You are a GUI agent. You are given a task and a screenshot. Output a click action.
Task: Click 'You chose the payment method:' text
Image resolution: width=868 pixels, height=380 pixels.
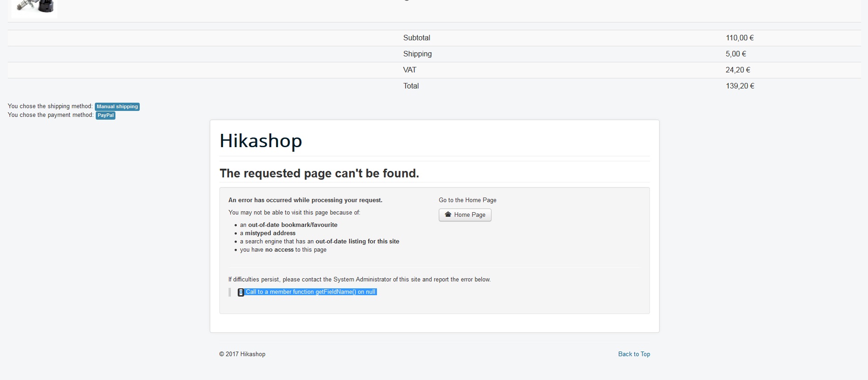(x=51, y=115)
